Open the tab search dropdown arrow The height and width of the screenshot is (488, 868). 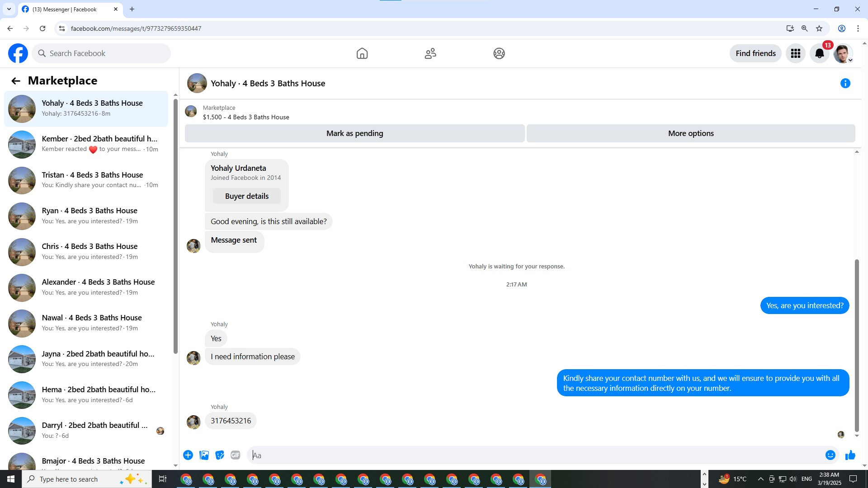pyautogui.click(x=9, y=9)
